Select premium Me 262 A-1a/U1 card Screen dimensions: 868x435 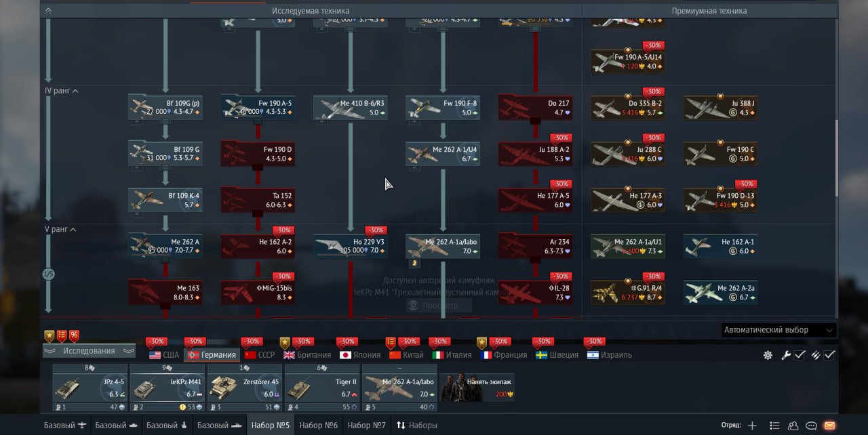(628, 246)
